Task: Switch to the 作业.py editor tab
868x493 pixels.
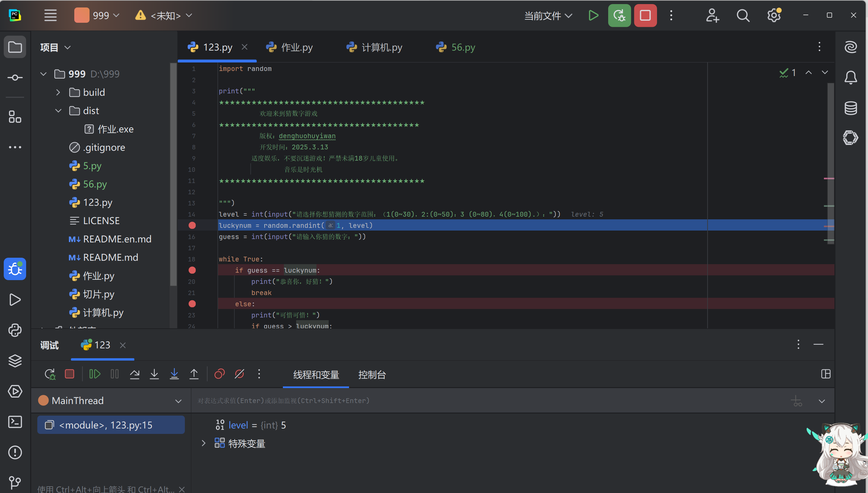Action: (296, 47)
